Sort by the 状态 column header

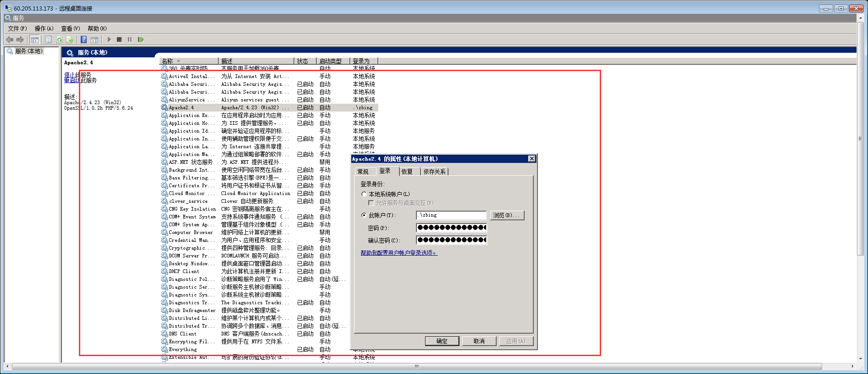305,61
